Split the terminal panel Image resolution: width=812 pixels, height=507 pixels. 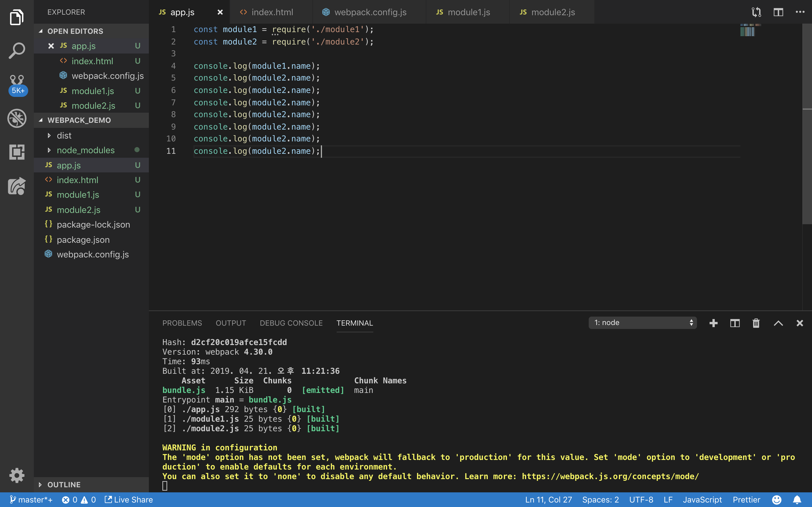(x=734, y=323)
